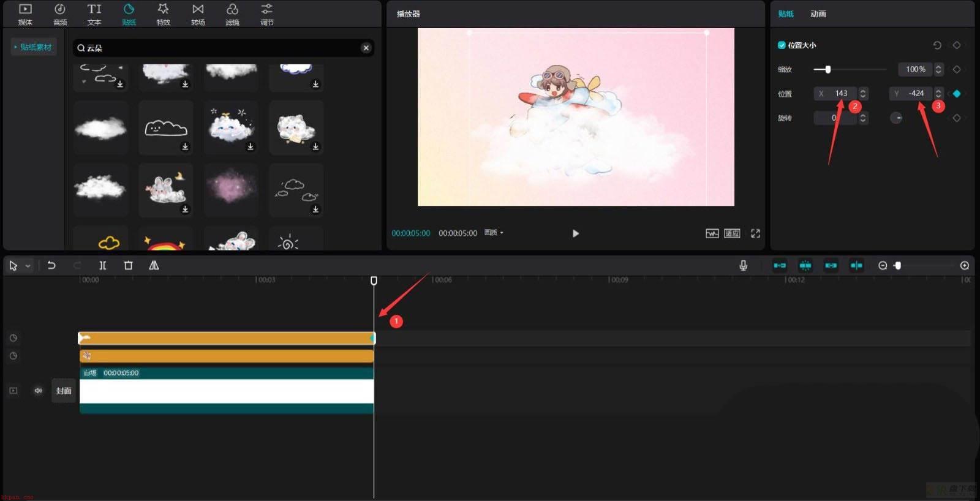The width and height of the screenshot is (980, 501).
Task: Zoom in the timeline
Action: [965, 265]
